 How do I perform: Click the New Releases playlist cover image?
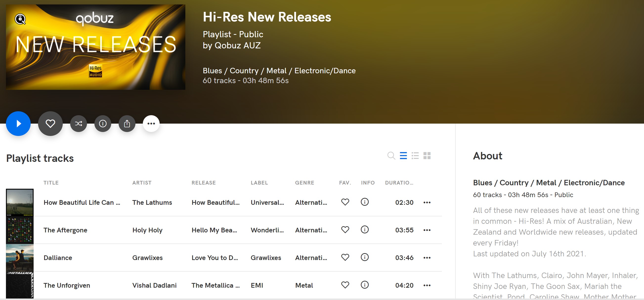(x=95, y=47)
